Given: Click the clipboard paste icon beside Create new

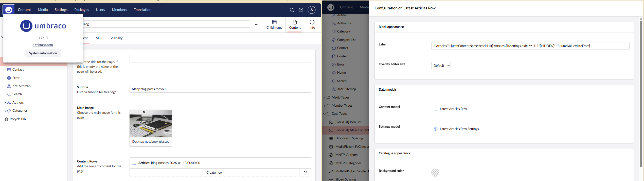Looking at the screenshot, I should pos(305,173).
